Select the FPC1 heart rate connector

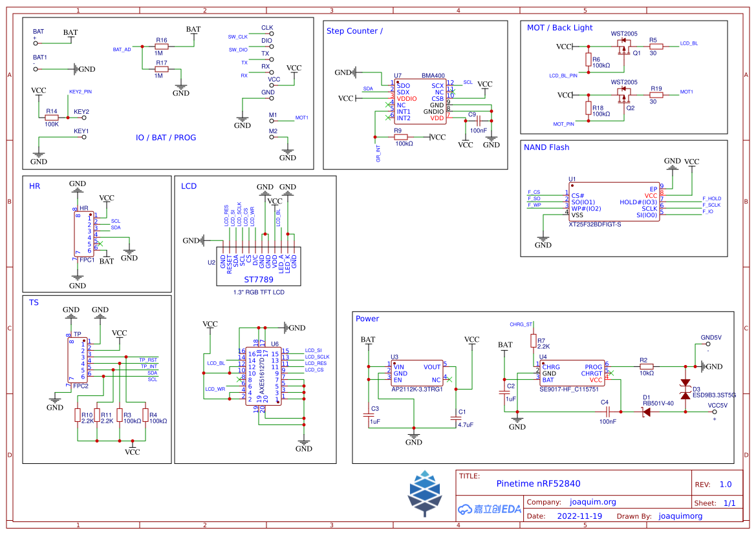pyautogui.click(x=84, y=234)
